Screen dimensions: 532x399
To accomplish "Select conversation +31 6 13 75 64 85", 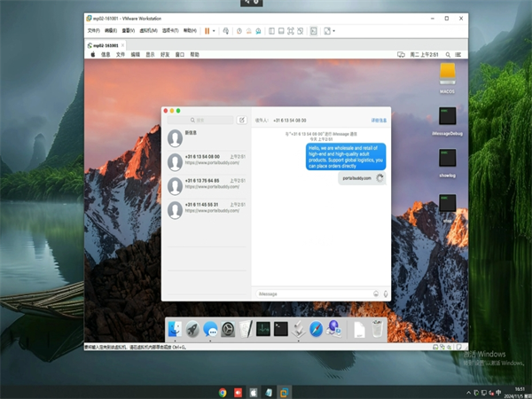I will tap(202, 184).
